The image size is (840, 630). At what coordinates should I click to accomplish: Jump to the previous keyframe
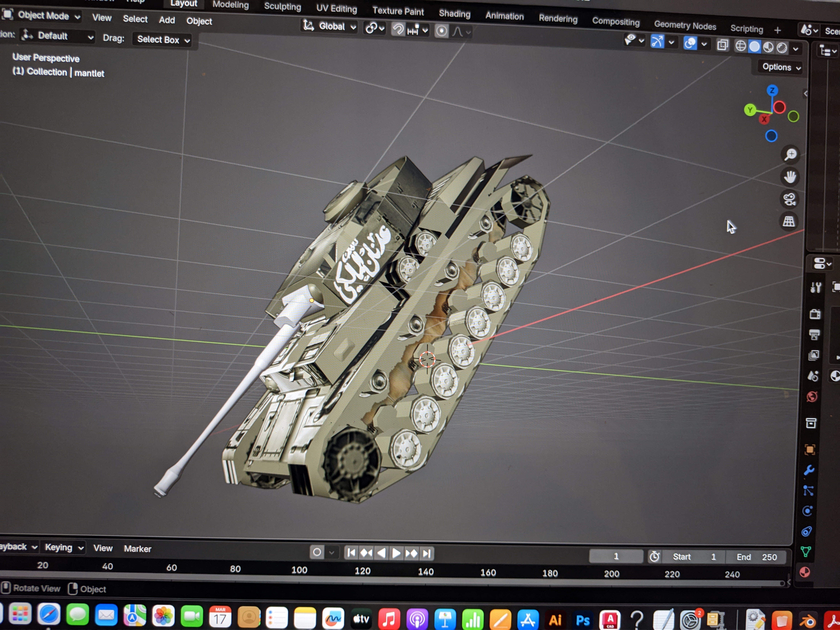366,553
